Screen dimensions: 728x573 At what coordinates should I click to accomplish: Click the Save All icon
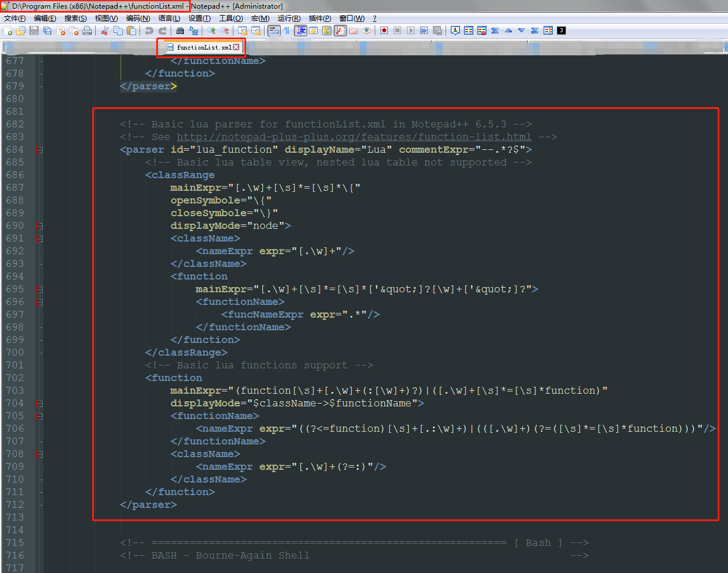pyautogui.click(x=47, y=30)
